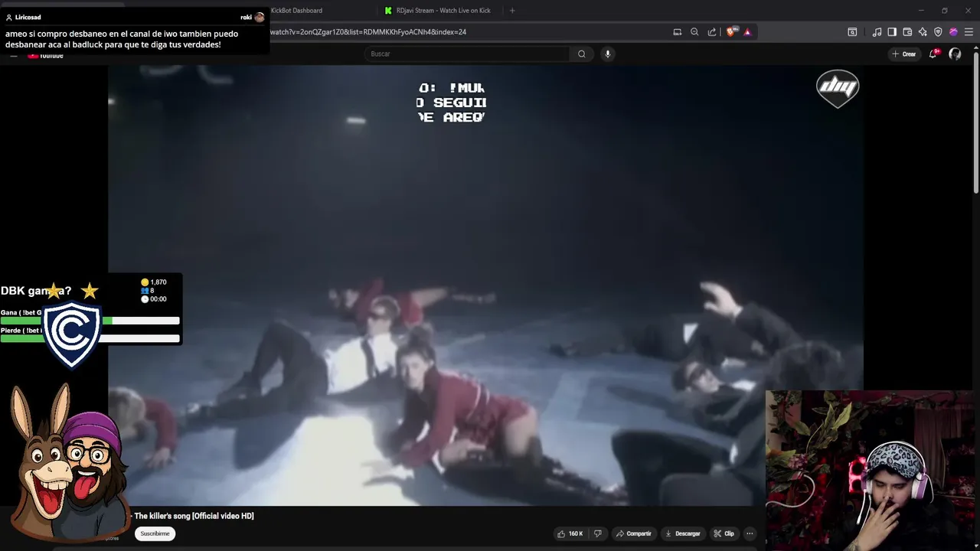Click the shield C club logo overlay
Image resolution: width=980 pixels, height=551 pixels.
tap(72, 335)
